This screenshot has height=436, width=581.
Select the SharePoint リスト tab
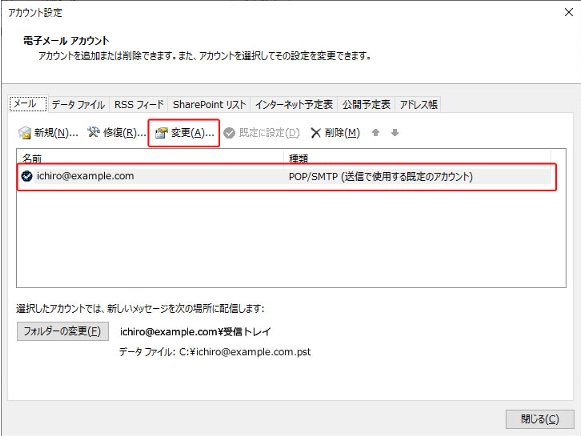point(209,104)
